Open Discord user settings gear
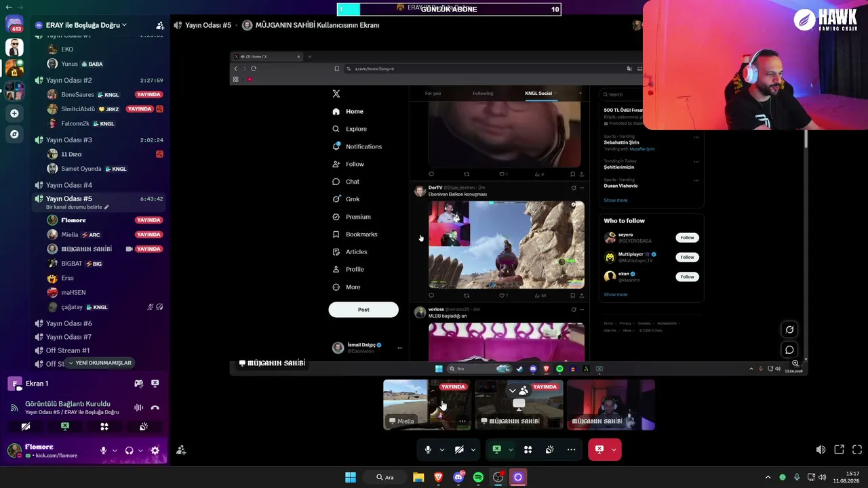 (155, 450)
